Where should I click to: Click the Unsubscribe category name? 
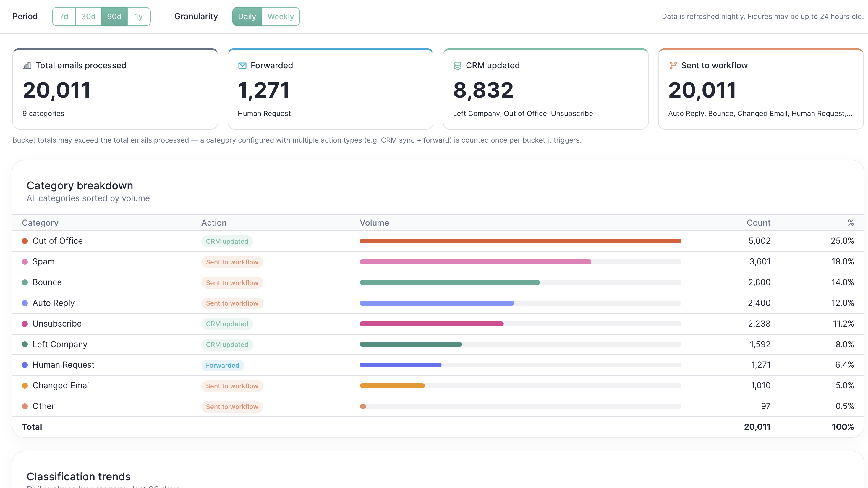(57, 324)
